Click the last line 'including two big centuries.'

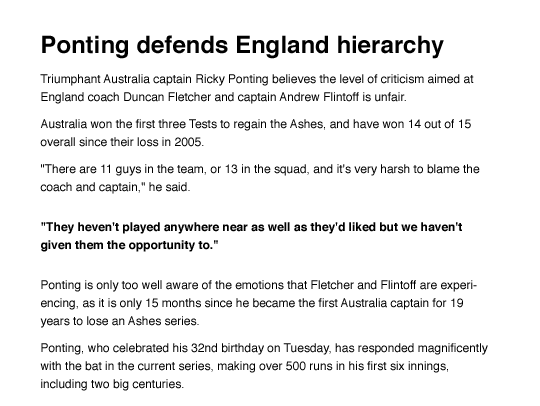[x=112, y=384]
